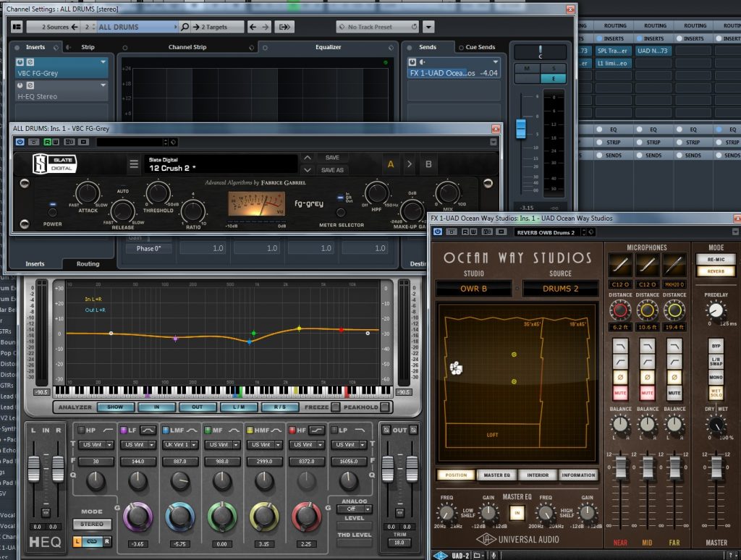Open the LMF band UK Vint type dropdown
This screenshot has width=741, height=560.
pyautogui.click(x=179, y=445)
